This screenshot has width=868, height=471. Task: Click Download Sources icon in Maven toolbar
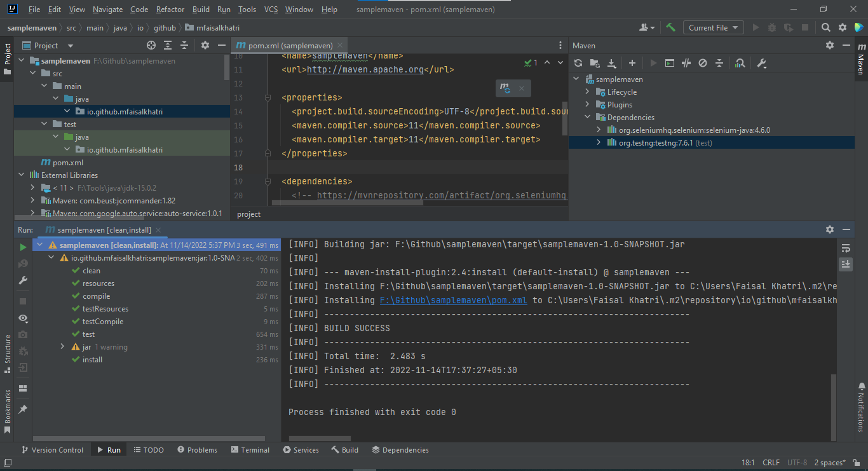(611, 63)
